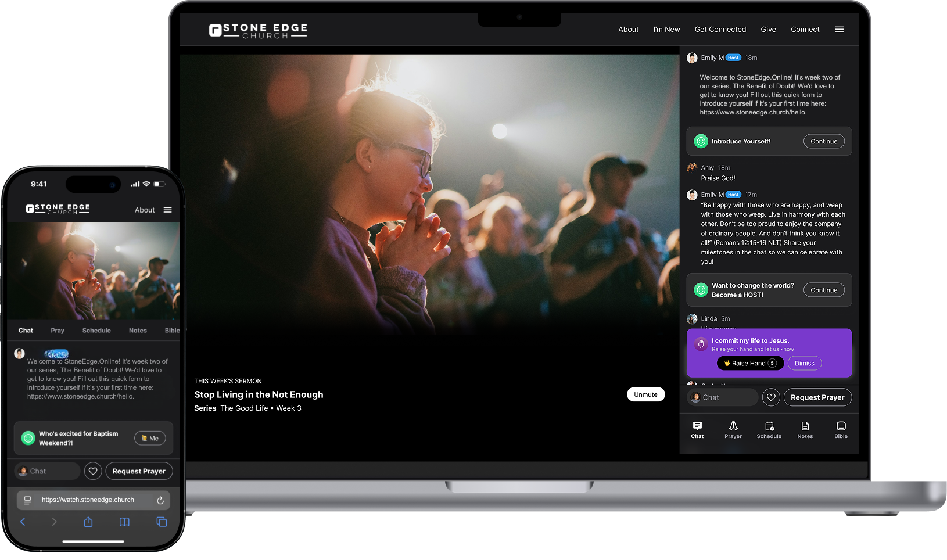This screenshot has width=947, height=560.
Task: Continue the Become a HOST prompt
Action: click(824, 290)
